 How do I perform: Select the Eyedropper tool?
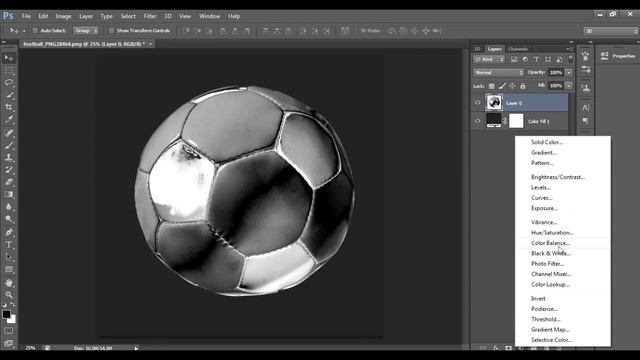pyautogui.click(x=9, y=120)
